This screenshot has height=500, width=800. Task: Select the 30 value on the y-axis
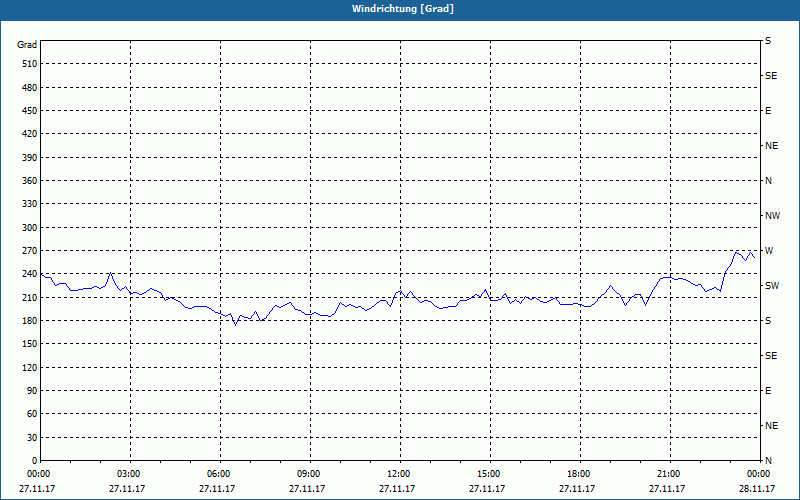32,437
